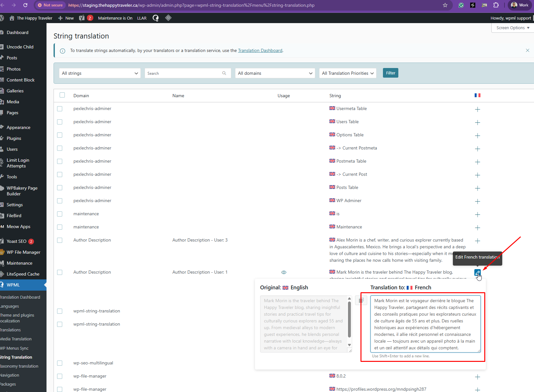Add French translation for Postmeta Table
The height and width of the screenshot is (392, 534).
click(478, 162)
